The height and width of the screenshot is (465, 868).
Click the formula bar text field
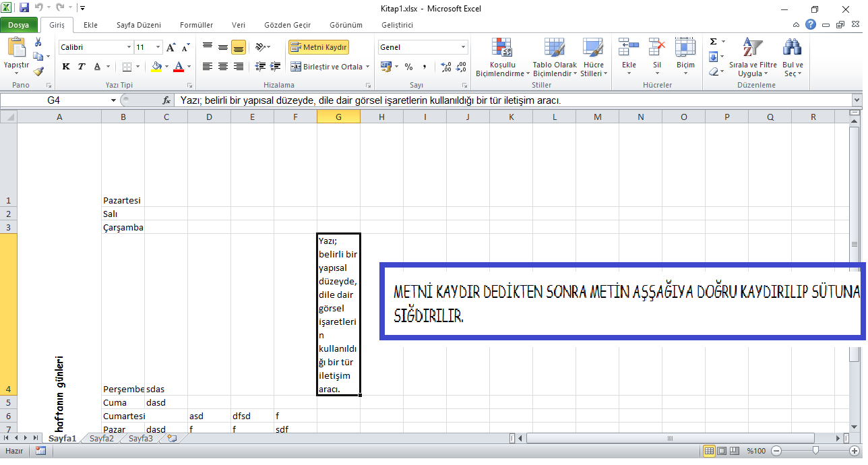coord(512,100)
